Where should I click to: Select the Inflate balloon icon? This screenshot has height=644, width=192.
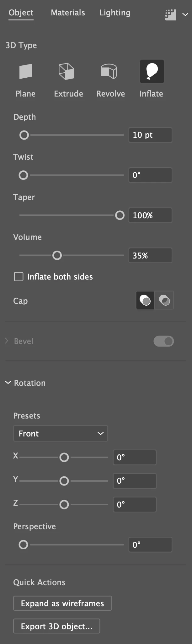[152, 71]
